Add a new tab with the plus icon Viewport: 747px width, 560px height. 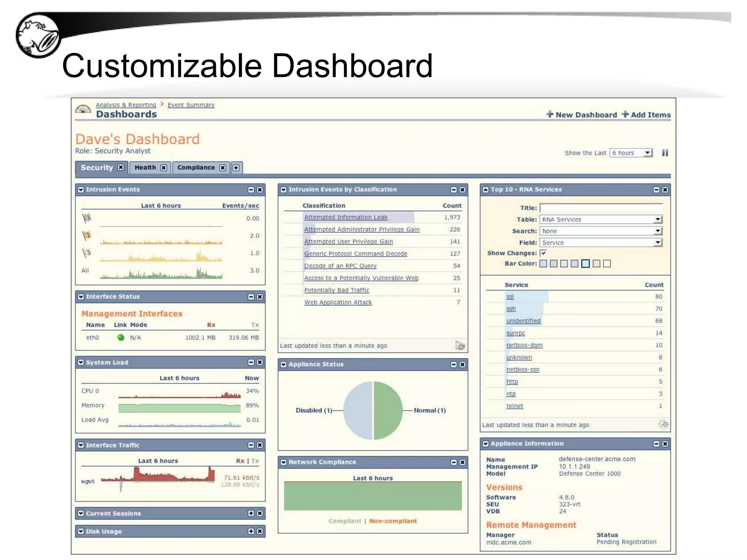236,168
